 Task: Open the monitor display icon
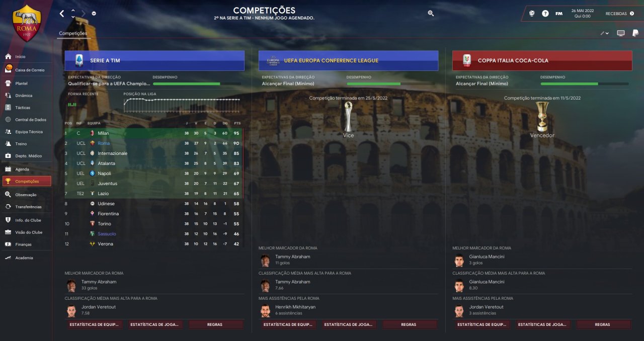click(621, 33)
